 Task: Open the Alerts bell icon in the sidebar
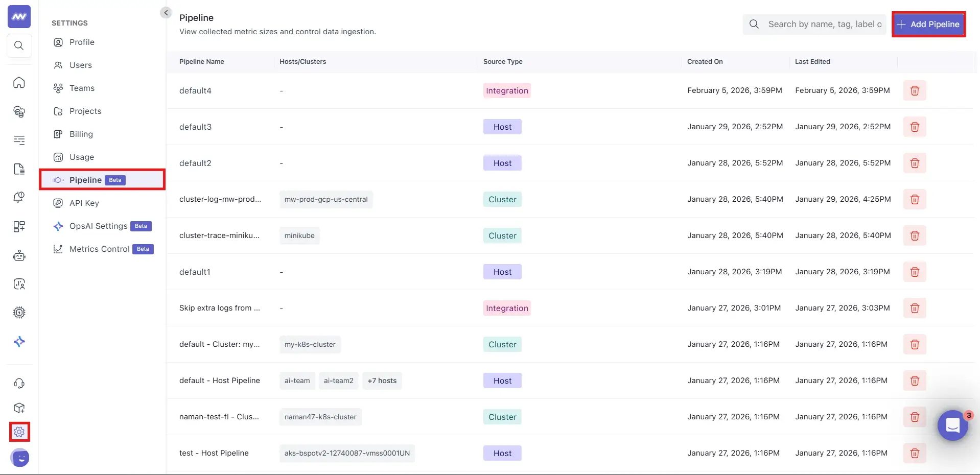click(x=19, y=197)
